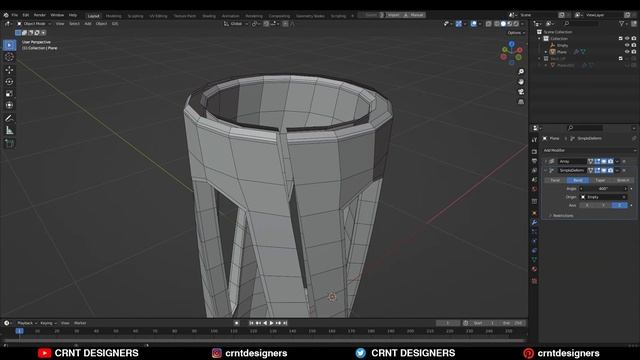The image size is (640, 360).
Task: Open the Object Data green triangle tab
Action: click(534, 260)
